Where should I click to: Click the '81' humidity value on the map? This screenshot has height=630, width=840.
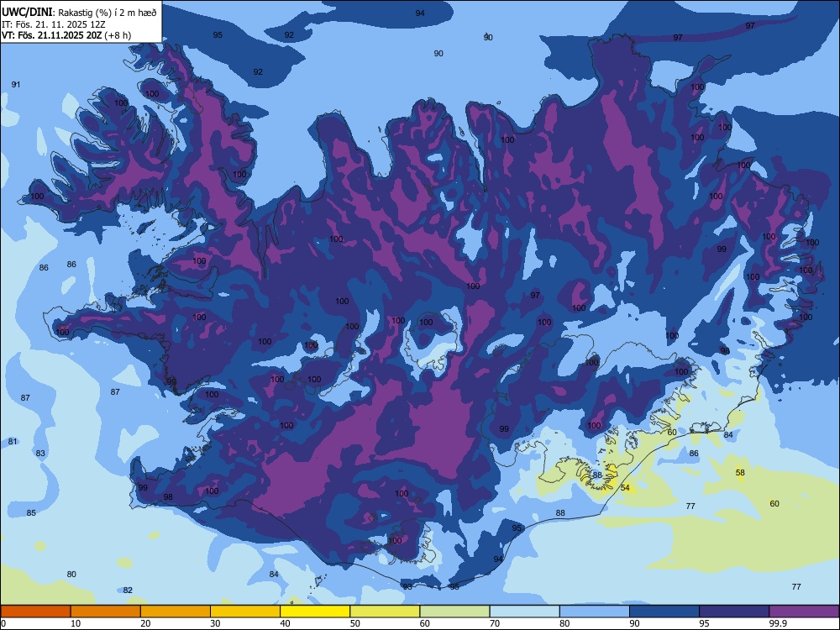[13, 442]
